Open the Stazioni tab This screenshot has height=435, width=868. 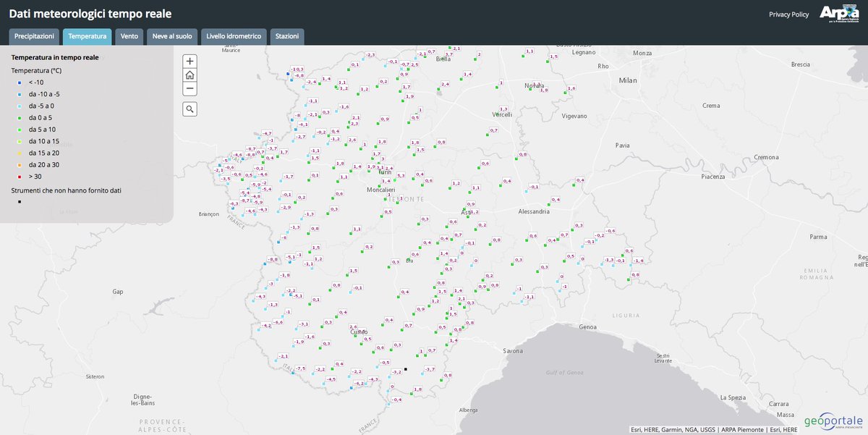pyautogui.click(x=287, y=36)
